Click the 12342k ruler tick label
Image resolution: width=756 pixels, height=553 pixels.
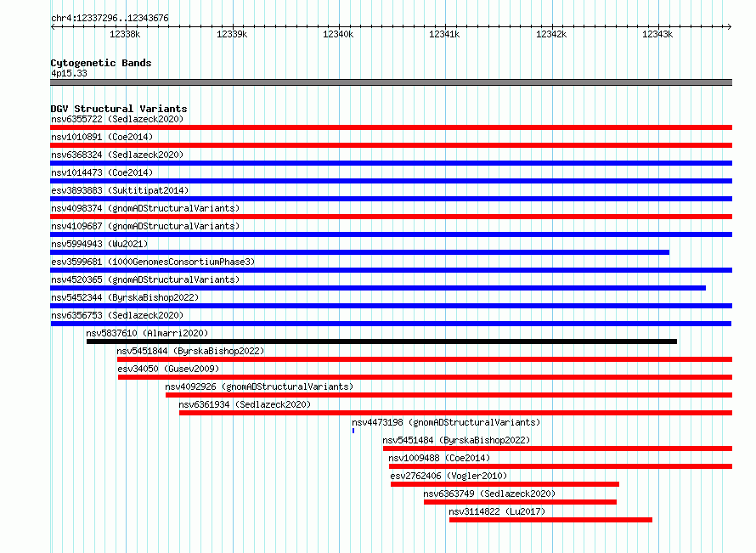[551, 34]
